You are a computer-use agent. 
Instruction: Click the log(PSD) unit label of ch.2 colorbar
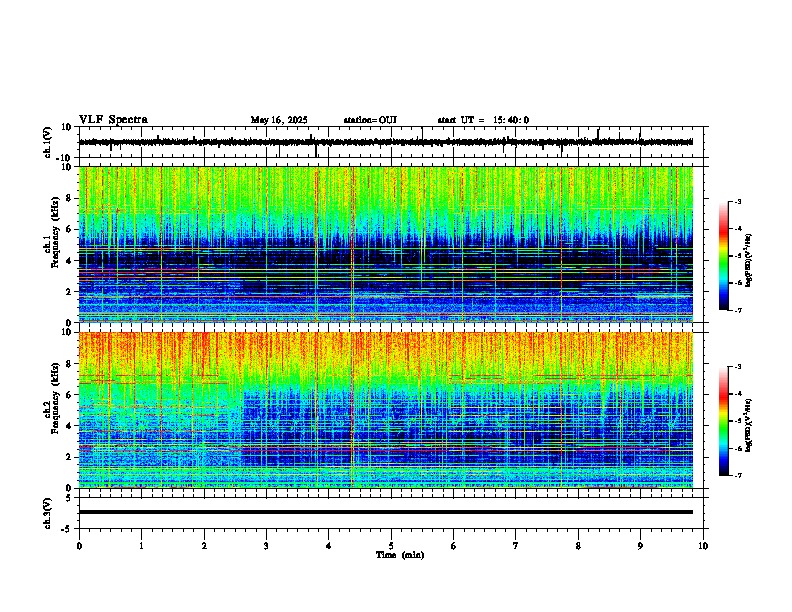click(749, 425)
